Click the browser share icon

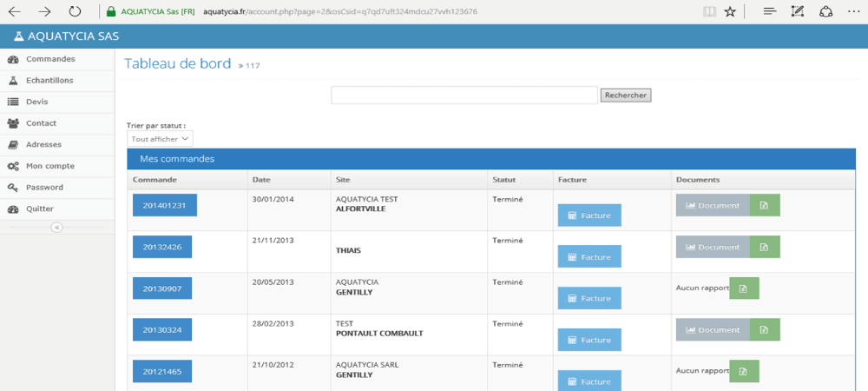(826, 11)
